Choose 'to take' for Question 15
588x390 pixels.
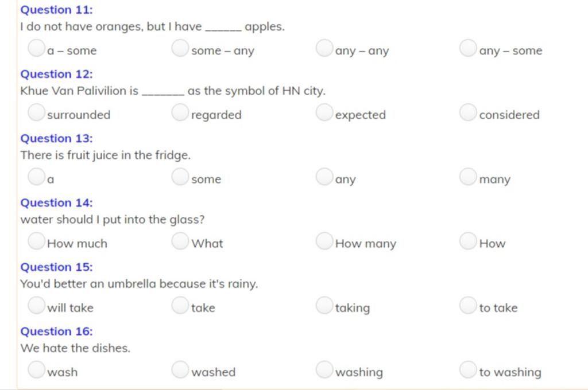click(468, 305)
